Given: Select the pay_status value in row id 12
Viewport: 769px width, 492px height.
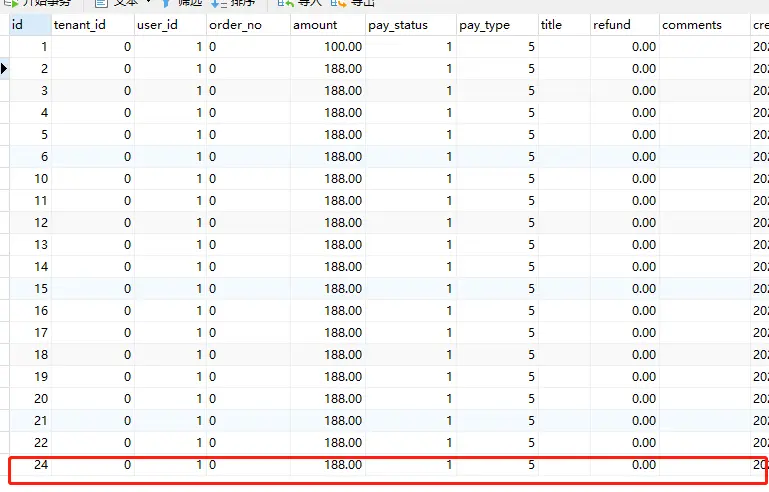Looking at the screenshot, I should [x=411, y=223].
